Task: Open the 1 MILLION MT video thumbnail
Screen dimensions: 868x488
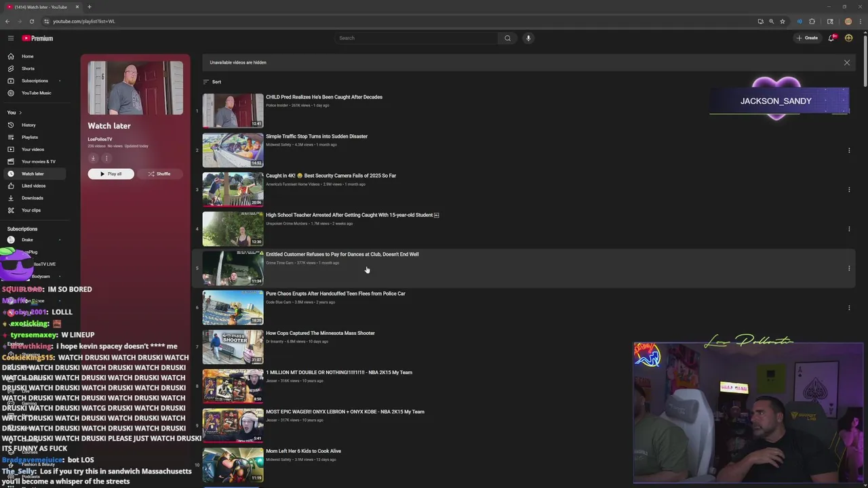Action: [233, 386]
